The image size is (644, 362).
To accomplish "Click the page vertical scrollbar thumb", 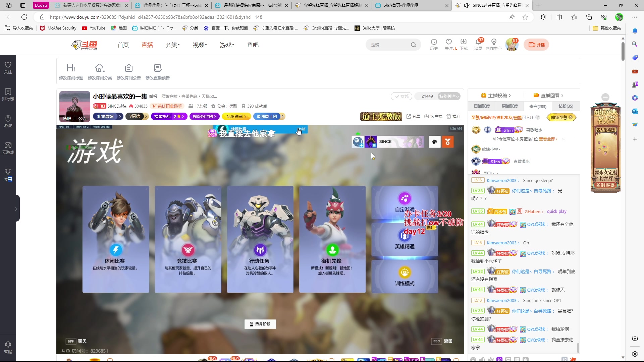I will 623,51.
